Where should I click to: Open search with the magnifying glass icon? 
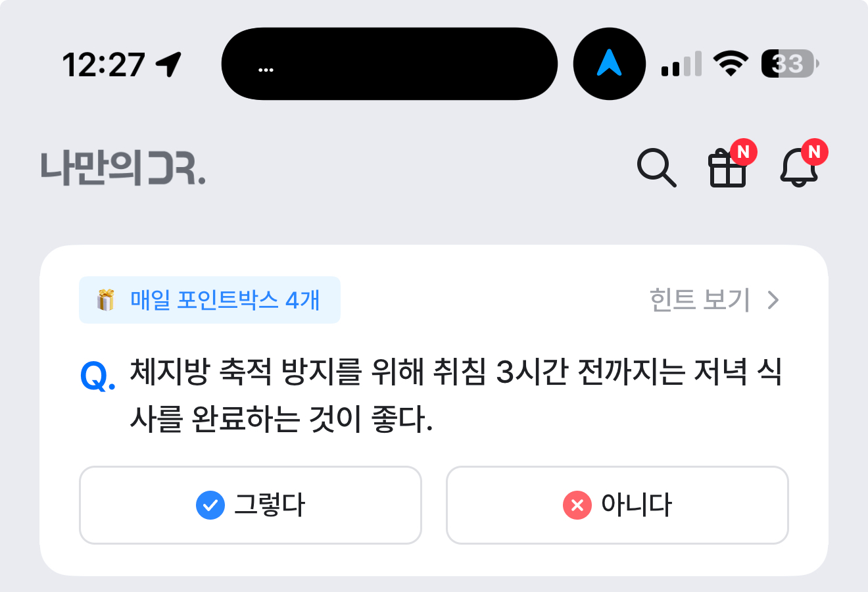[x=657, y=168]
